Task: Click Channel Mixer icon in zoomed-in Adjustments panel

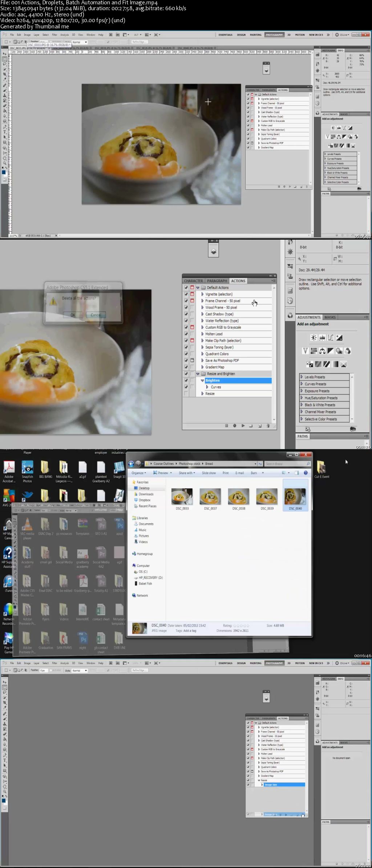Action: tap(348, 351)
